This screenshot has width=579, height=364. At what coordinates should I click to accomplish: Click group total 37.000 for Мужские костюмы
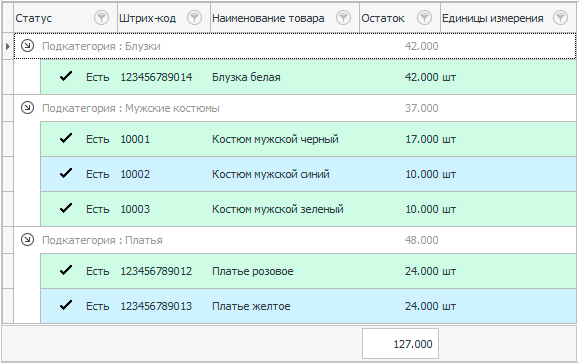(x=421, y=108)
